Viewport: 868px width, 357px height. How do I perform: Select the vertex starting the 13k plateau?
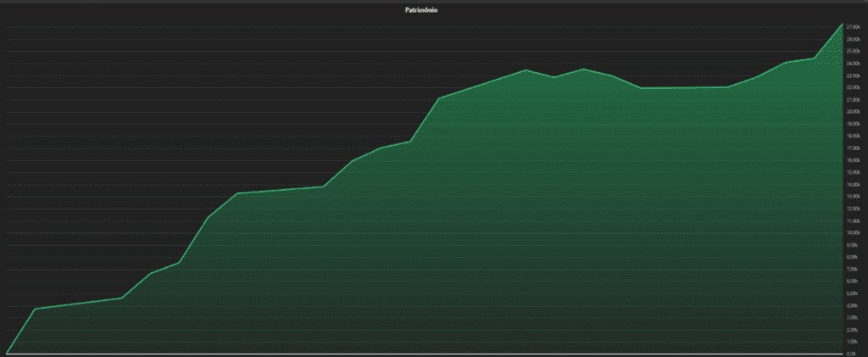tap(236, 193)
